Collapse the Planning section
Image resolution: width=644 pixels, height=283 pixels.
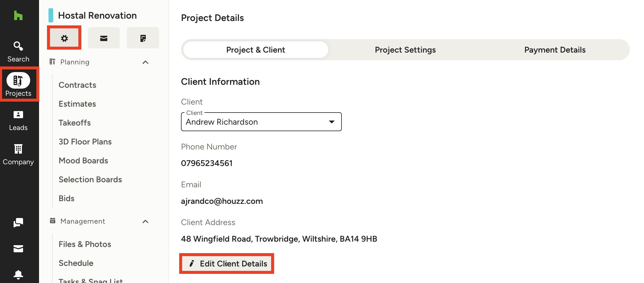pos(145,62)
